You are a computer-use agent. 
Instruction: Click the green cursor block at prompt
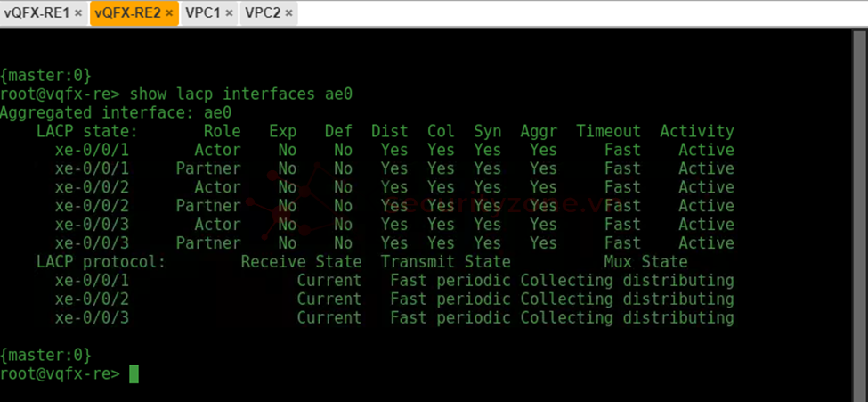(x=134, y=373)
